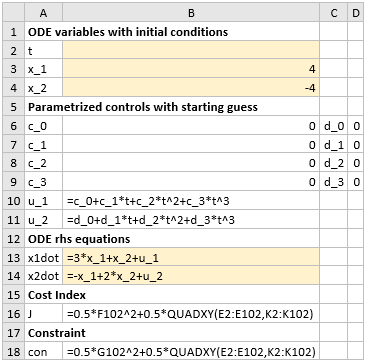This screenshot has height=362, width=367.
Task: Select the d_0 value cell in column D
Action: click(x=356, y=126)
